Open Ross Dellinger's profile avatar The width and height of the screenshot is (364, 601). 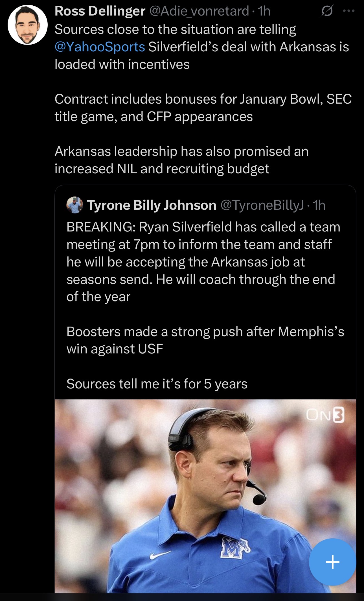click(x=27, y=25)
